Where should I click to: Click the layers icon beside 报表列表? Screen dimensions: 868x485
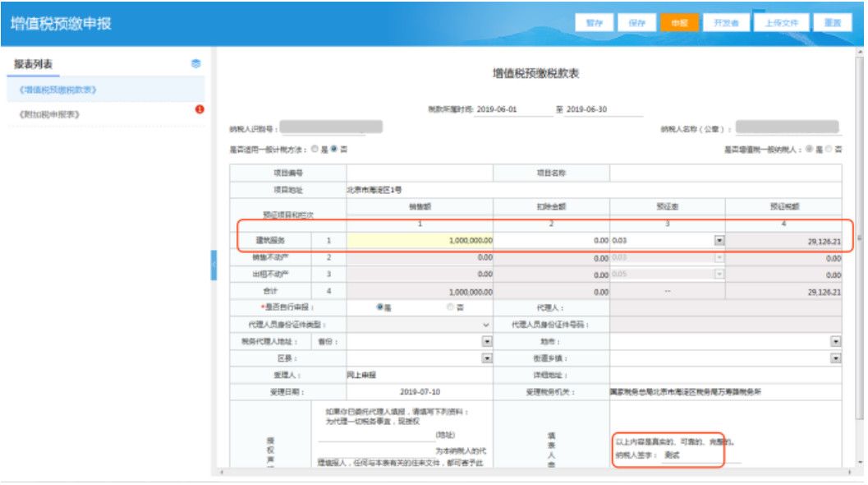coord(196,64)
